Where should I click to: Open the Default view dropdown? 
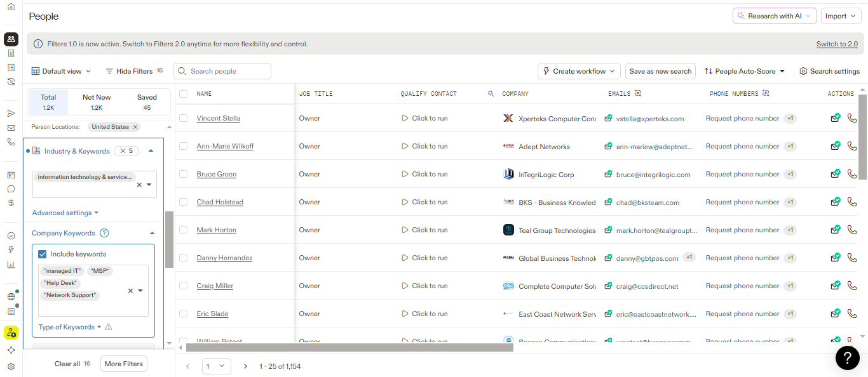pyautogui.click(x=61, y=71)
